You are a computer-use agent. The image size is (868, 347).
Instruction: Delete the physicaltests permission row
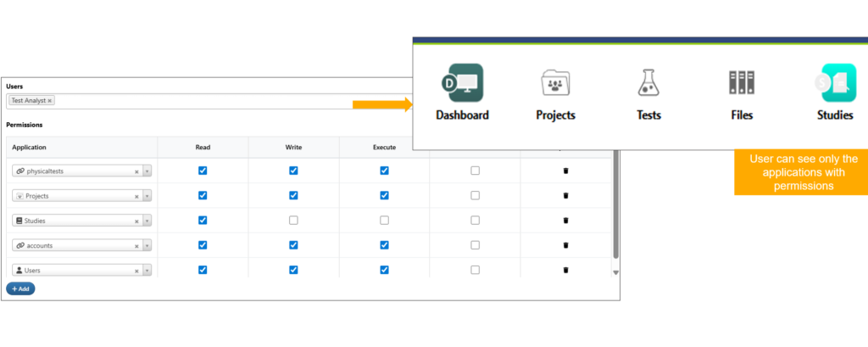coord(566,171)
